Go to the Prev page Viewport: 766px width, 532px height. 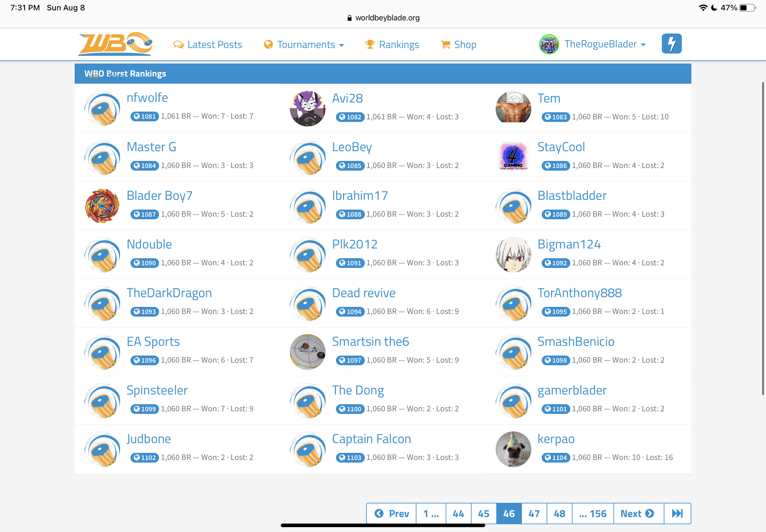[391, 513]
